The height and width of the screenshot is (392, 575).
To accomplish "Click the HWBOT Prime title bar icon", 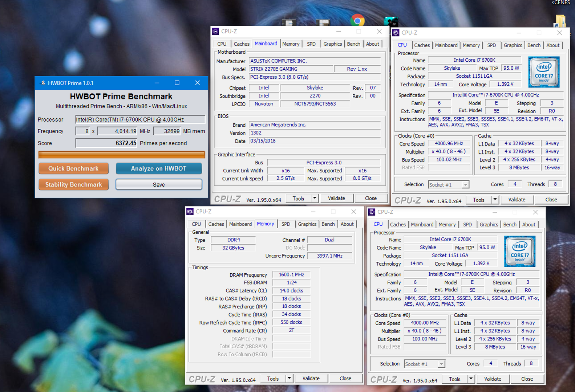I will 42,83.
